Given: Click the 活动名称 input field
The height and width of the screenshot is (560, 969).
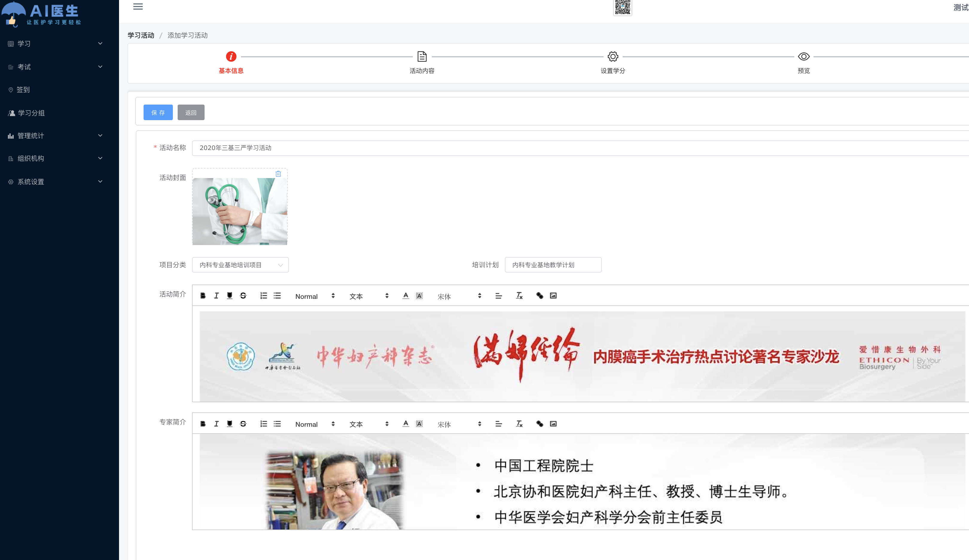Looking at the screenshot, I should click(580, 148).
